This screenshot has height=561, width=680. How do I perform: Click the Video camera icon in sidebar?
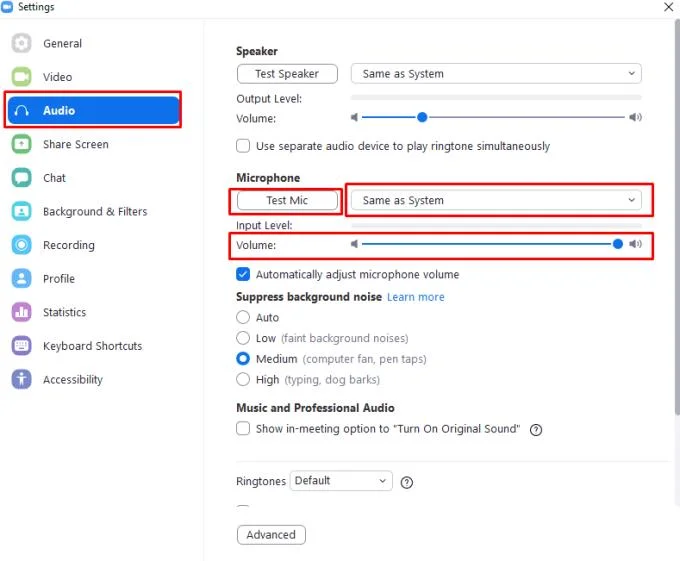click(21, 77)
